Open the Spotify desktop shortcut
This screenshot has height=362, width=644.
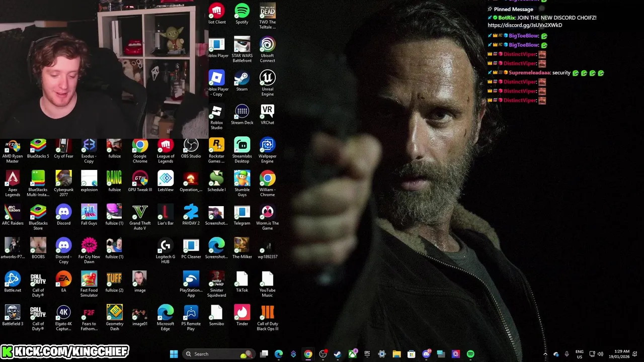[x=242, y=14]
